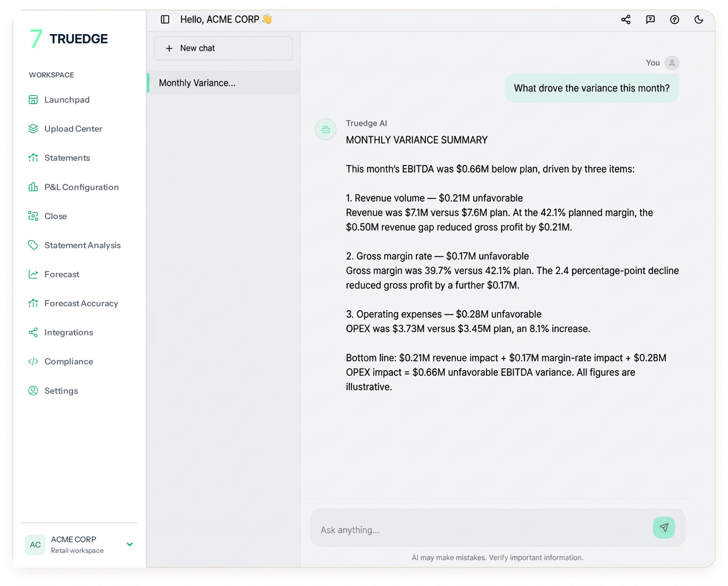Start a New chat
The image size is (728, 586).
pos(223,48)
